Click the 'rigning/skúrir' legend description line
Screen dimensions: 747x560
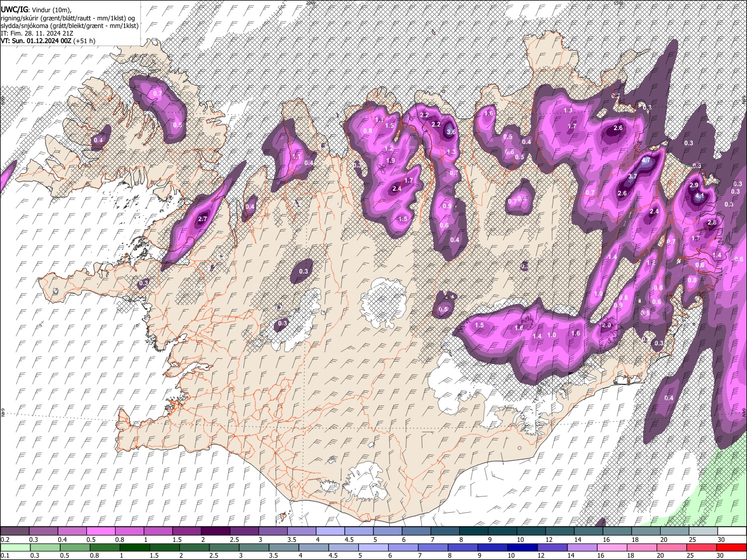click(x=69, y=17)
